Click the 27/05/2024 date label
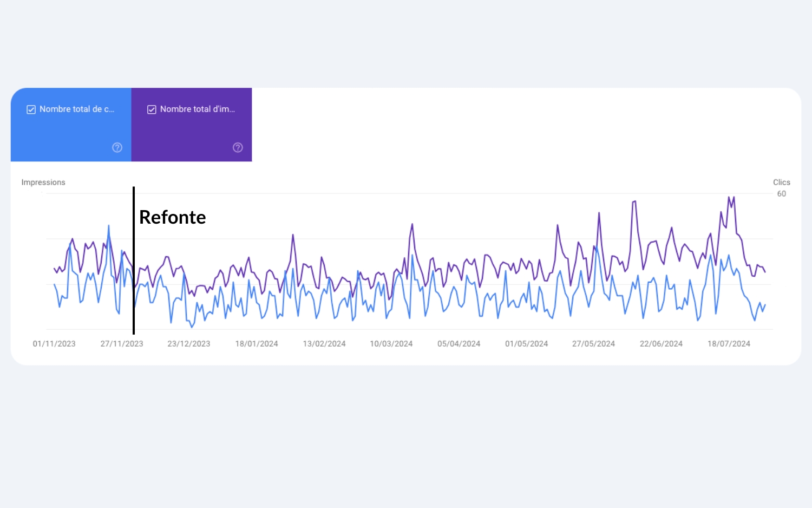 click(x=594, y=344)
